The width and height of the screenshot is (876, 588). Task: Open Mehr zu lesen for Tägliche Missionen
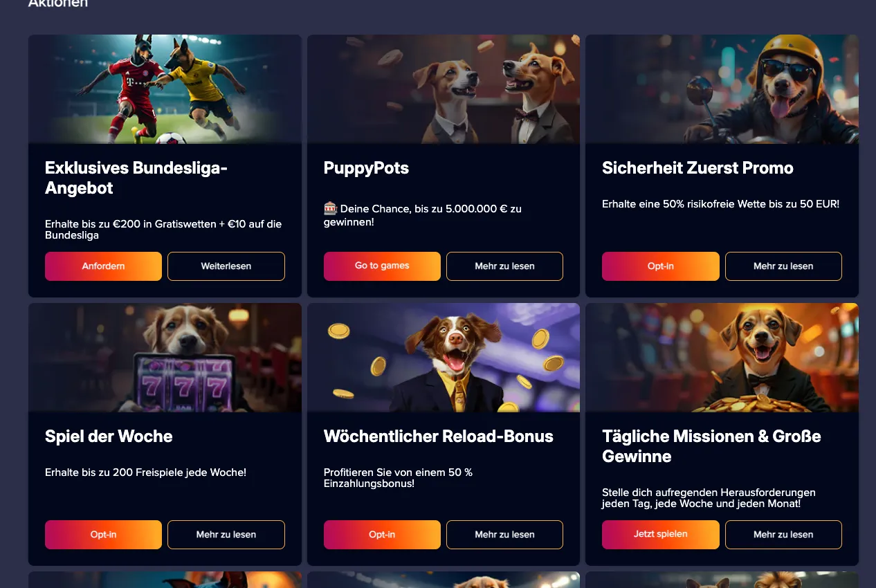783,535
